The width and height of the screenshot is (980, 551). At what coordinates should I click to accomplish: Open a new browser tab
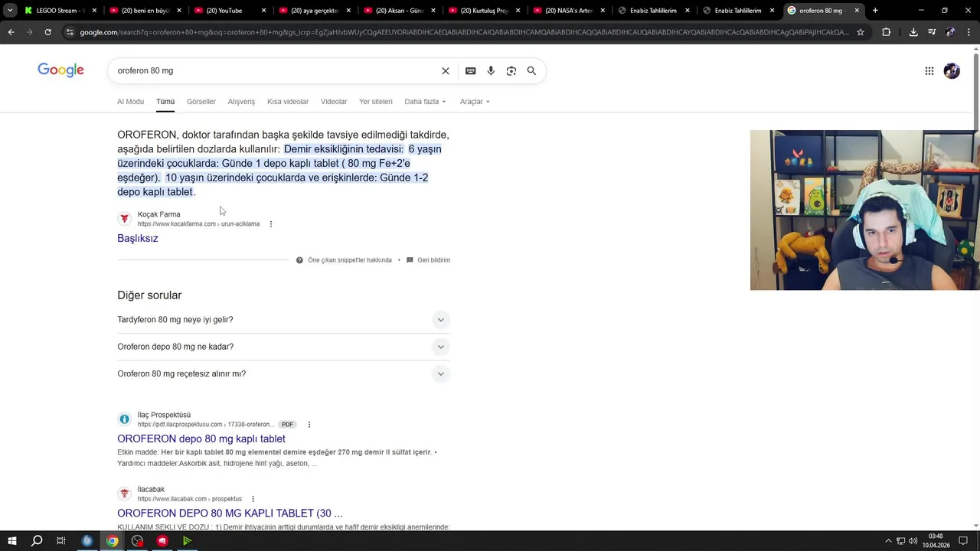pyautogui.click(x=875, y=11)
